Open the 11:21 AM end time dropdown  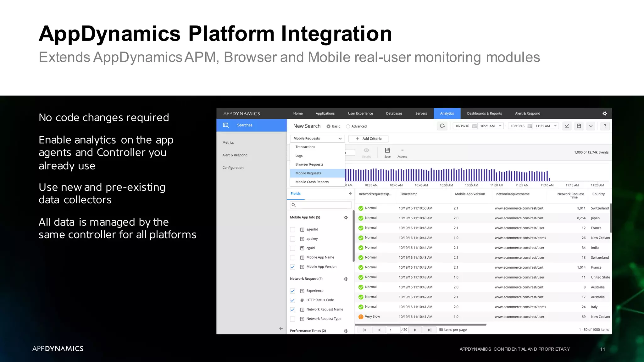pyautogui.click(x=546, y=126)
